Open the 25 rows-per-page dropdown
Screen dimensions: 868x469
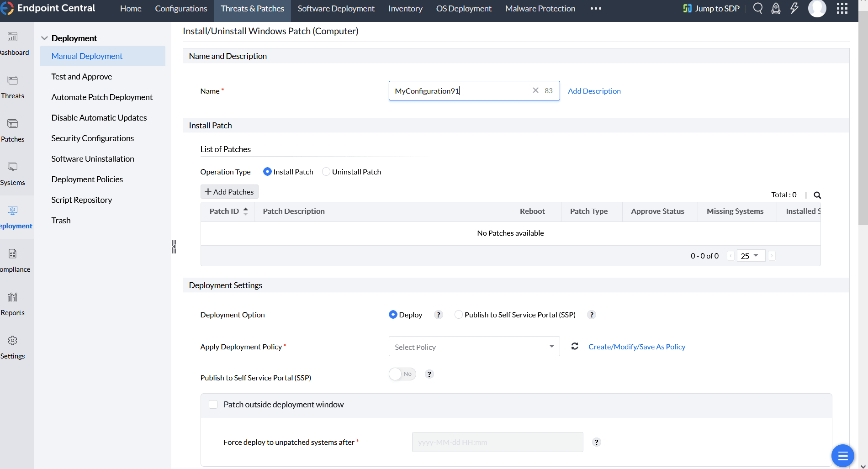pyautogui.click(x=750, y=256)
